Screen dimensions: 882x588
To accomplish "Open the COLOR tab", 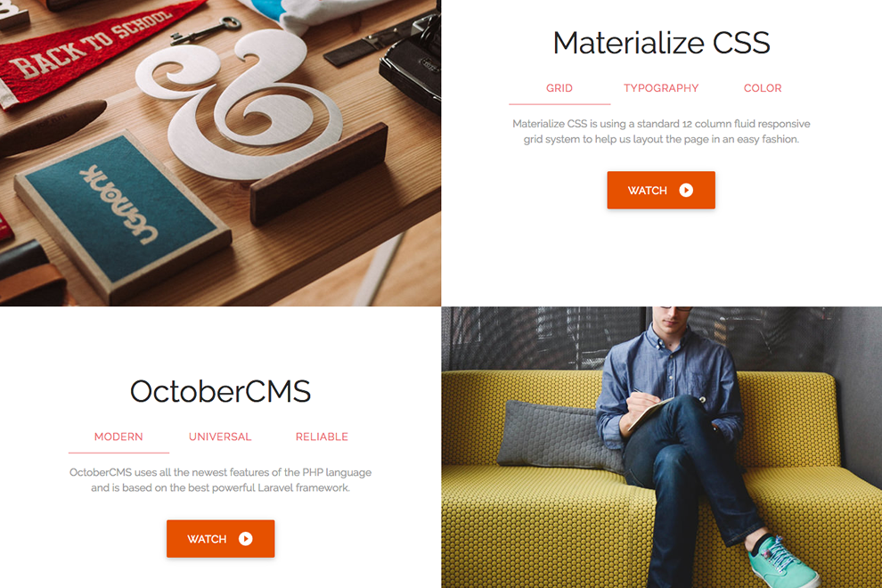I will pyautogui.click(x=763, y=88).
